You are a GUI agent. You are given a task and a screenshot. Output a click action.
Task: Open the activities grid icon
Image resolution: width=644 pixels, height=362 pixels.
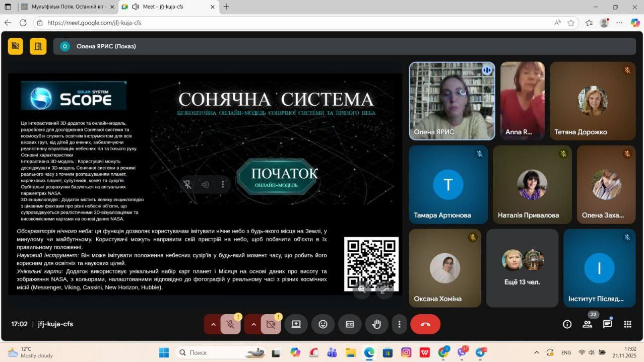[627, 324]
